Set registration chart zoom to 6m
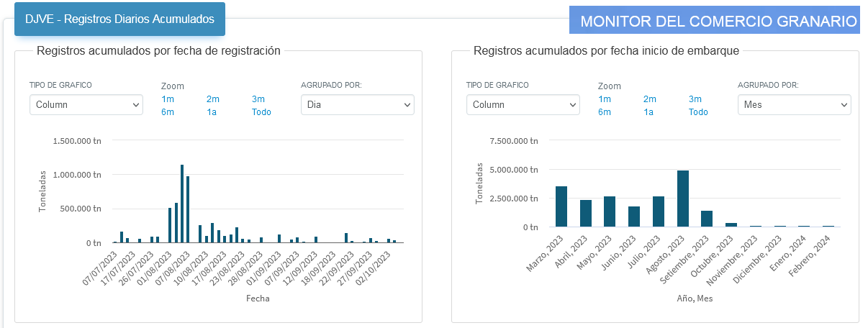The image size is (868, 328). click(168, 112)
